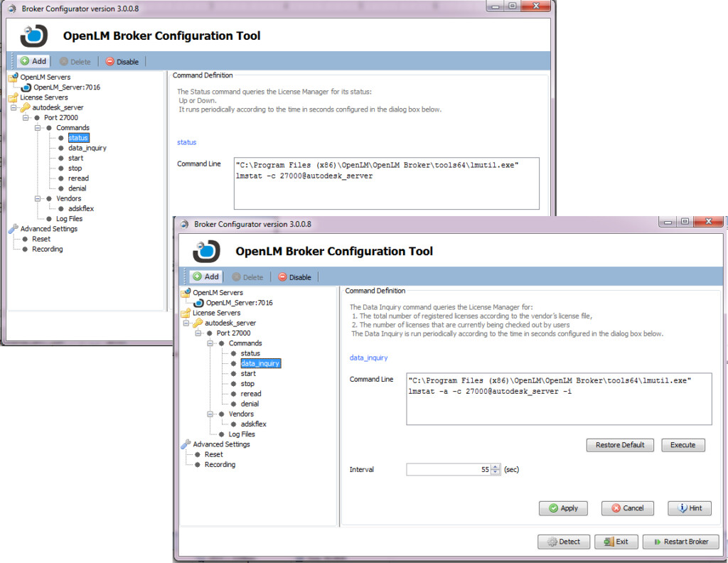The image size is (728, 563).
Task: Collapse autodesk_server node in front window
Action: coord(186,323)
